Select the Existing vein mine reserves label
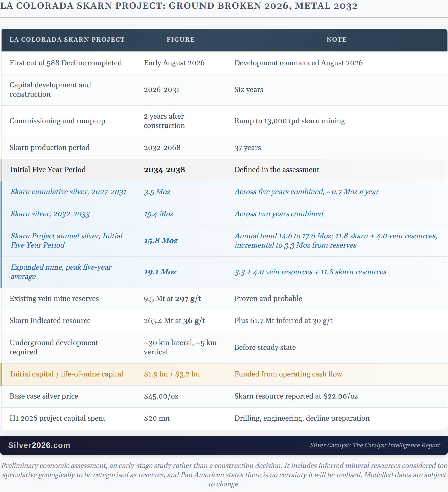The image size is (448, 492). click(x=54, y=299)
